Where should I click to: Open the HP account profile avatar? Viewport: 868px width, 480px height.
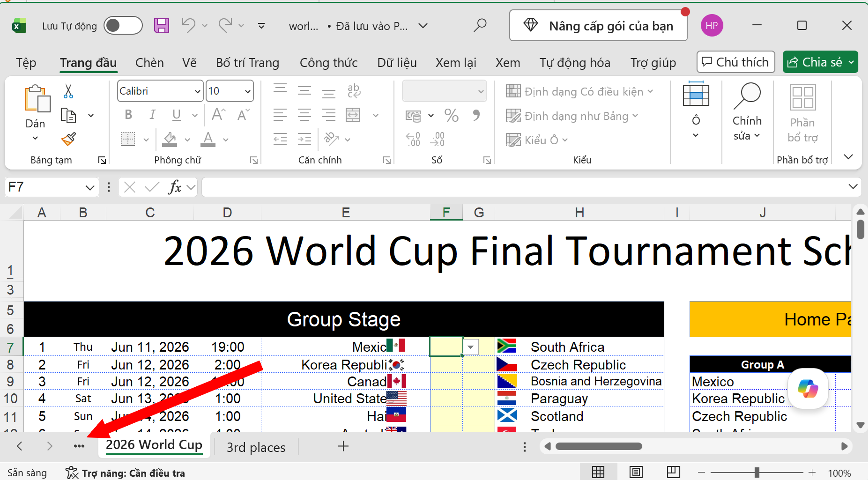[712, 26]
